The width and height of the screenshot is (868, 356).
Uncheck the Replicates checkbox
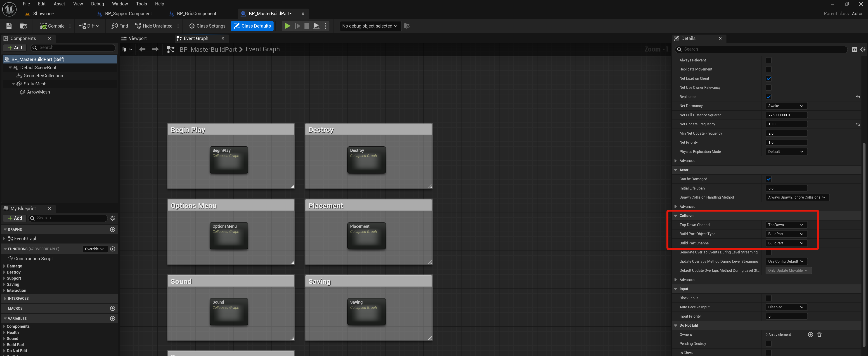pyautogui.click(x=769, y=97)
